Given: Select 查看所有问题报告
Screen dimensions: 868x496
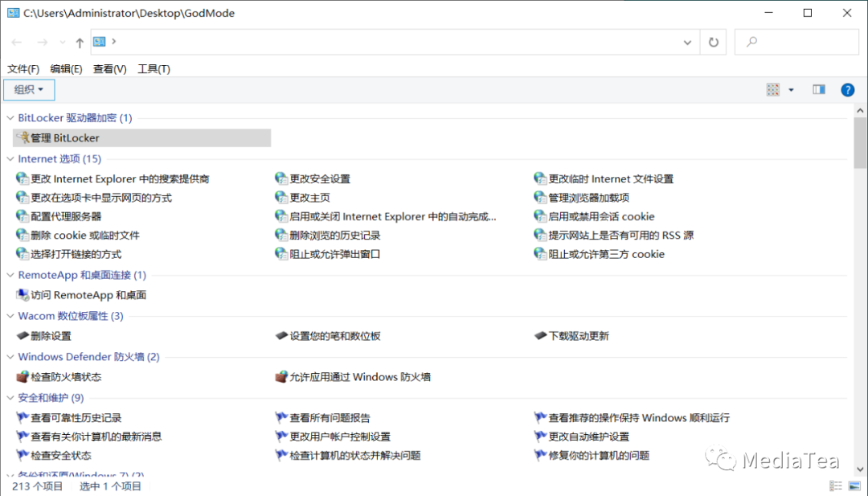Looking at the screenshot, I should coord(330,417).
